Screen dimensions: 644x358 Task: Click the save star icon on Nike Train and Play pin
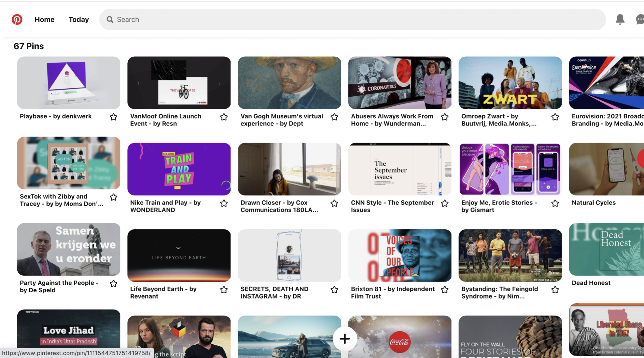pyautogui.click(x=224, y=203)
